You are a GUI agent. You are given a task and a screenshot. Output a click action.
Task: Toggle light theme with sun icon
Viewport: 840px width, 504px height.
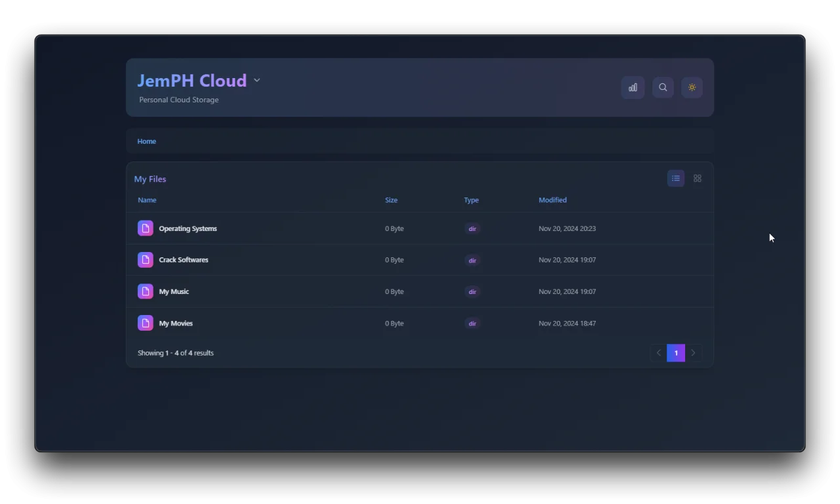tap(692, 87)
